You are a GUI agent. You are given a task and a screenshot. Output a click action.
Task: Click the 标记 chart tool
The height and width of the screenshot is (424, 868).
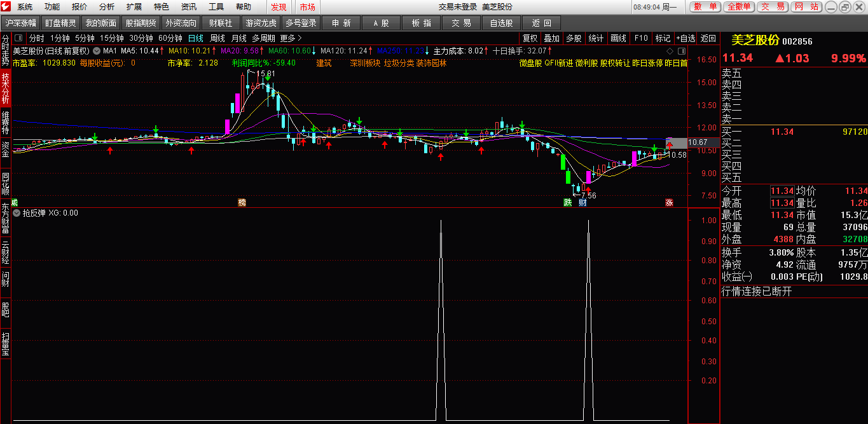point(663,38)
